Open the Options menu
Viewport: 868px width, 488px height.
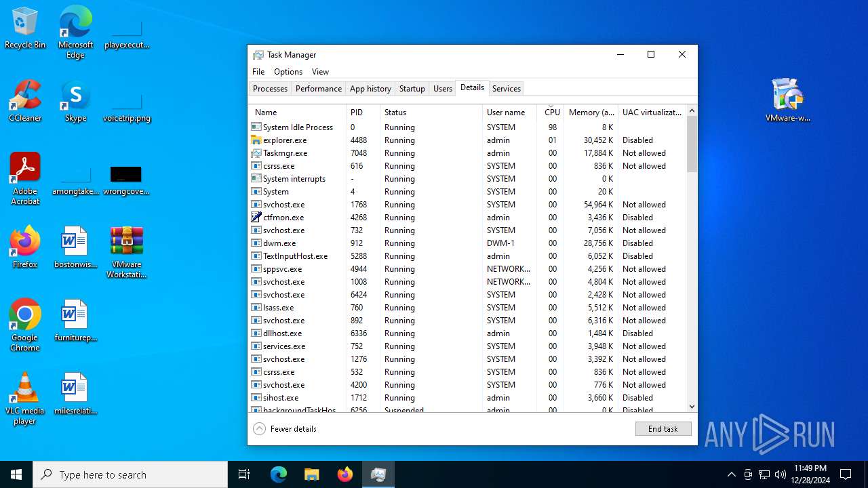click(288, 72)
